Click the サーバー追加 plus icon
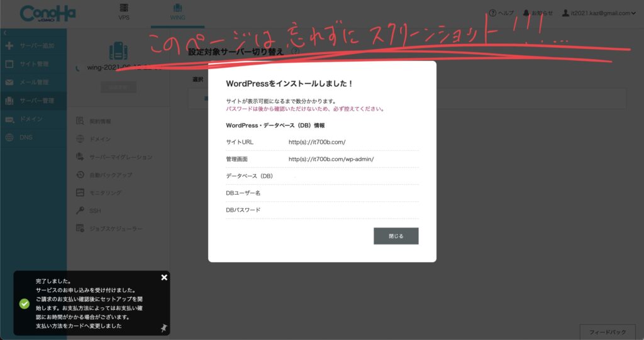 9,46
